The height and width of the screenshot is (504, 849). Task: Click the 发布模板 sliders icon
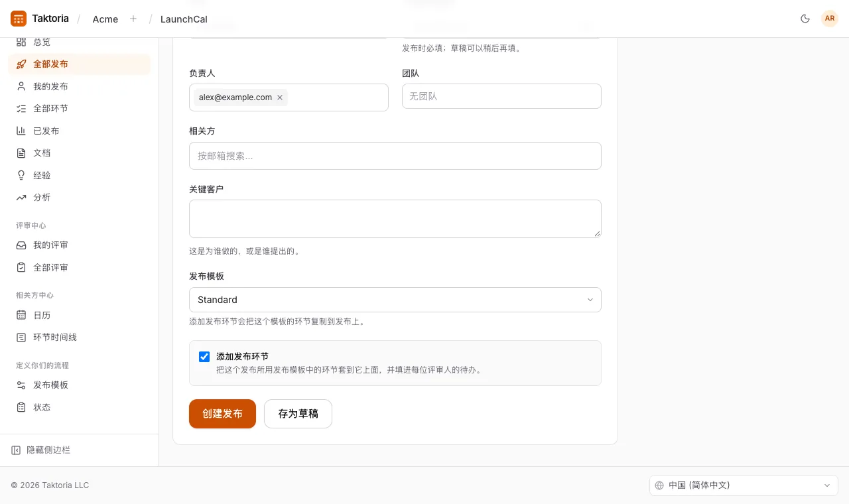tap(21, 385)
